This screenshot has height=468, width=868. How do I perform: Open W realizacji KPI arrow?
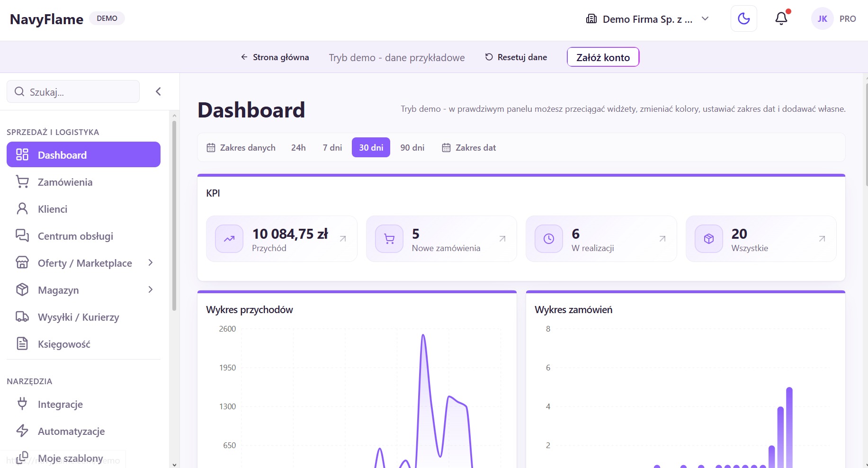[x=662, y=239]
